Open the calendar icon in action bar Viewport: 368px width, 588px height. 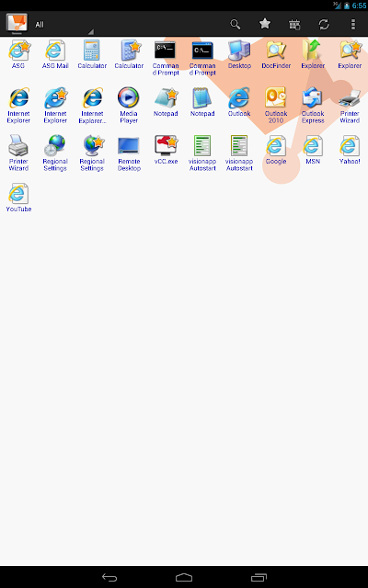pos(294,25)
